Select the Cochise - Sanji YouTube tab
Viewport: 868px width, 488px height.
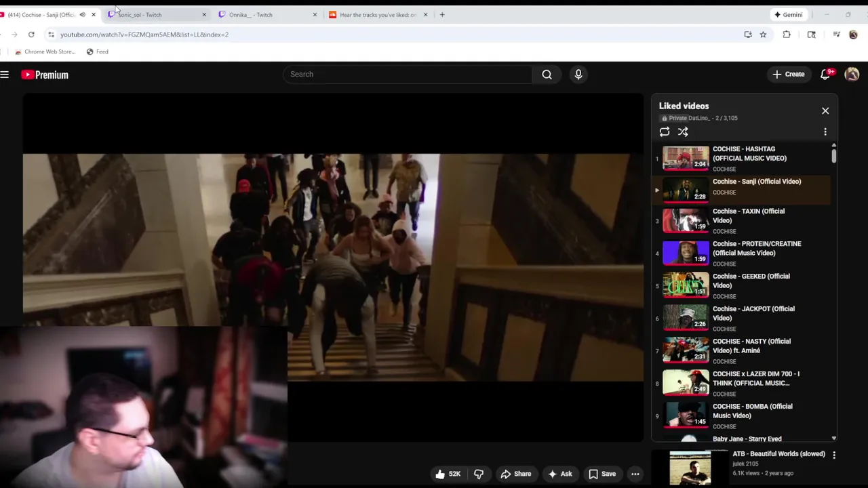click(41, 15)
